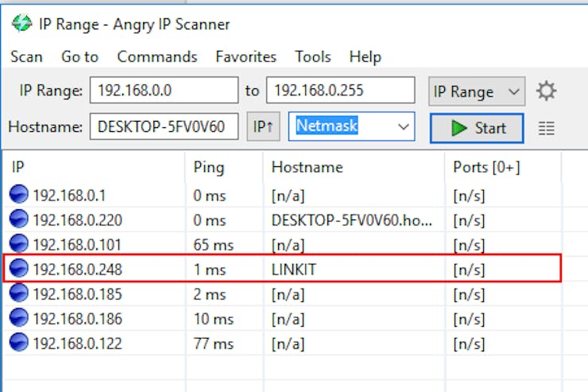Open the Favorites menu

click(246, 56)
